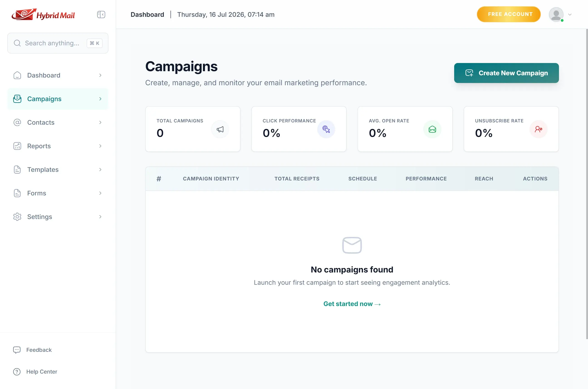Click the ACTIONS column header
588x389 pixels.
535,179
